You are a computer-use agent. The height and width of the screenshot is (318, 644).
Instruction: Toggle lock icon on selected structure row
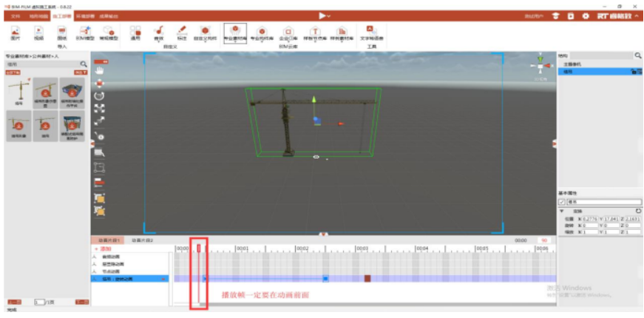click(634, 72)
